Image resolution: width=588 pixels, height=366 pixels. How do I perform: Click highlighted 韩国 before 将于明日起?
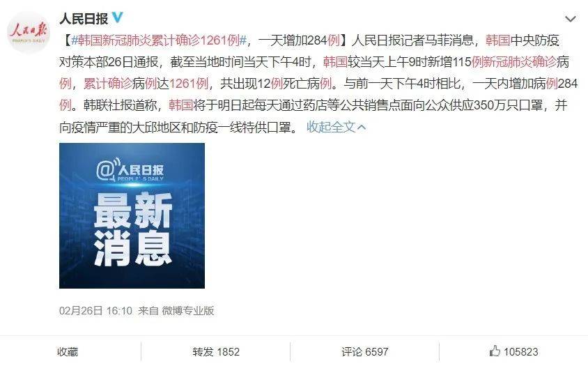[x=180, y=105]
